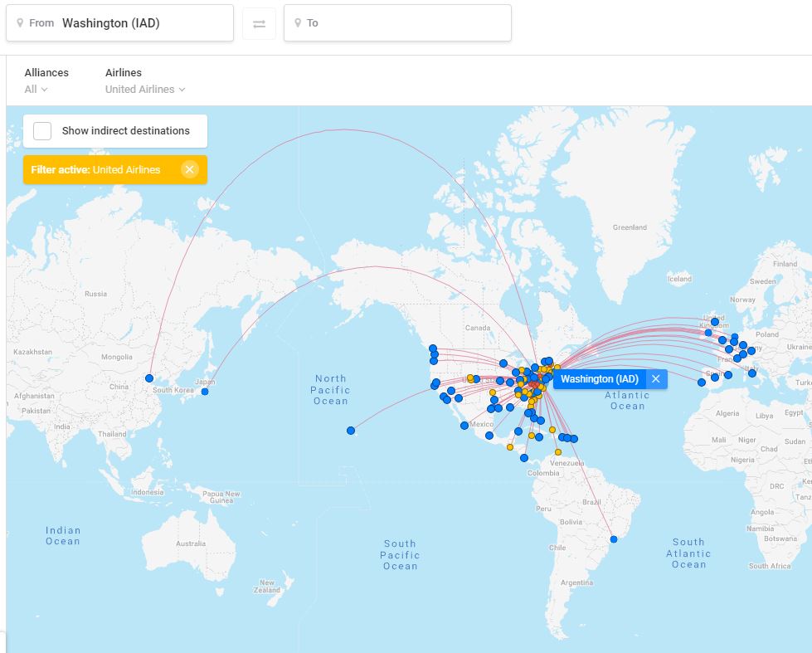Close the Washington (IAD) popup on the map
Viewport: 812px width, 653px height.
pyautogui.click(x=654, y=378)
